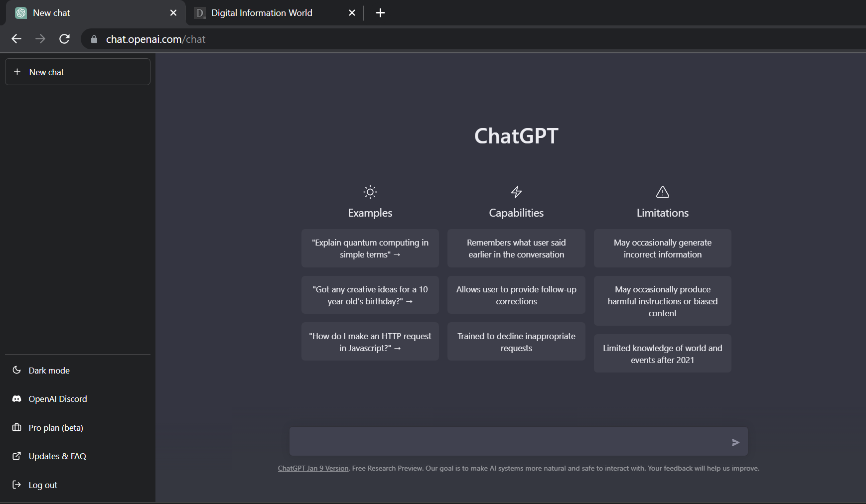The height and width of the screenshot is (504, 866).
Task: Click 'Limited knowledge of world and events' card
Action: click(663, 354)
